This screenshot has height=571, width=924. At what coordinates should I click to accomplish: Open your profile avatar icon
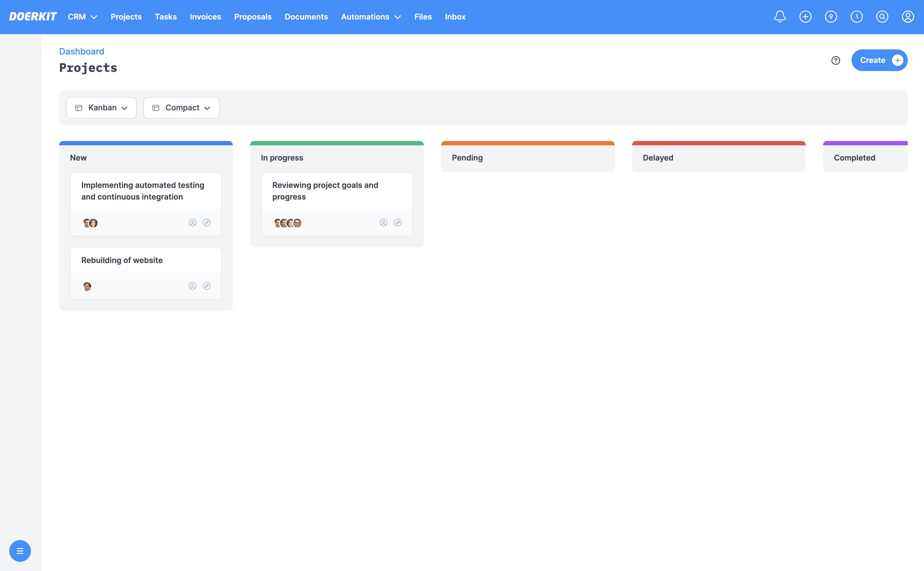(x=908, y=17)
